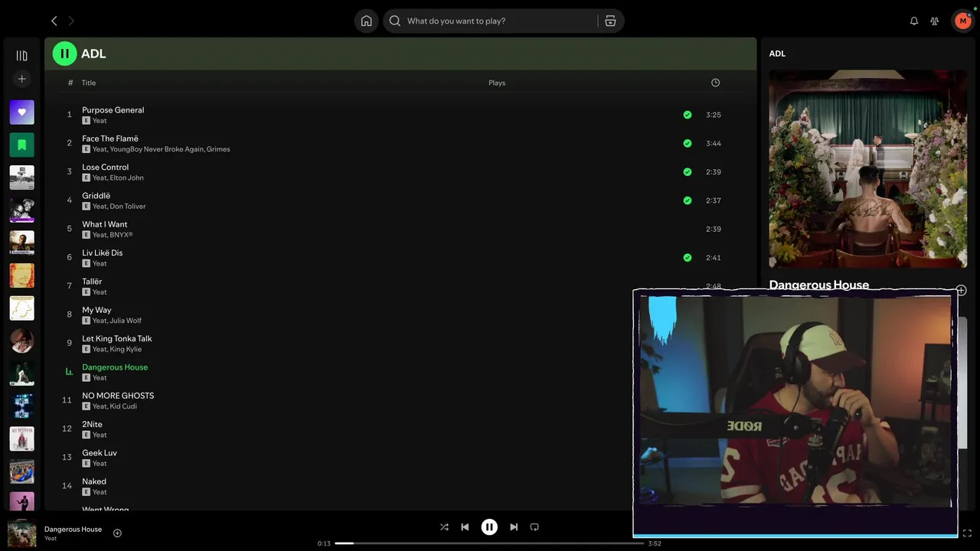This screenshot has height=551, width=980.
Task: Create a playlist with the plus icon
Action: 21,79
